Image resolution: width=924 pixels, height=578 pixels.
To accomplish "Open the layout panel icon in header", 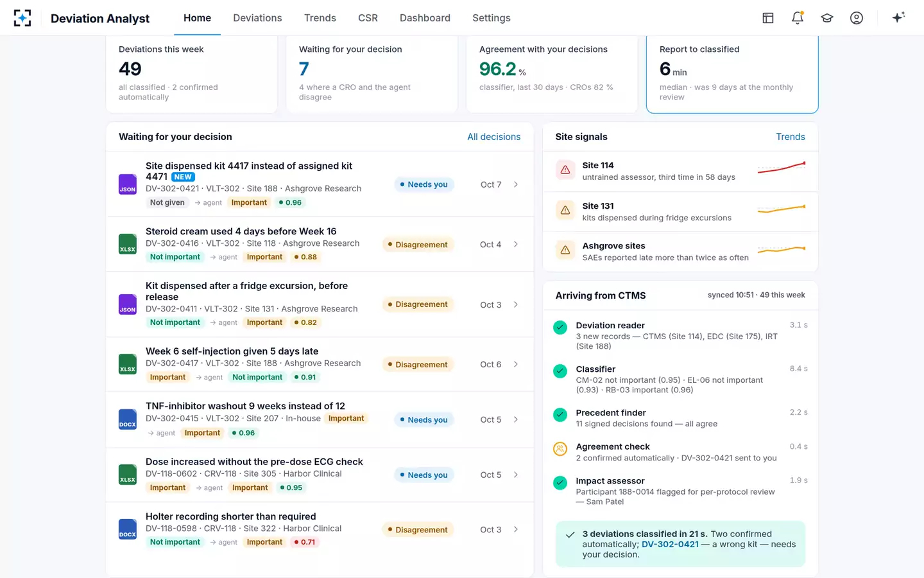I will click(767, 18).
